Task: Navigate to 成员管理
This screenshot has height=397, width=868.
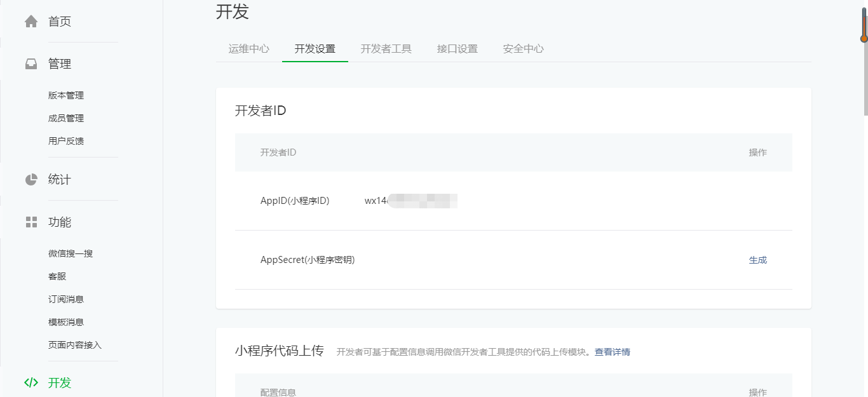Action: point(66,118)
